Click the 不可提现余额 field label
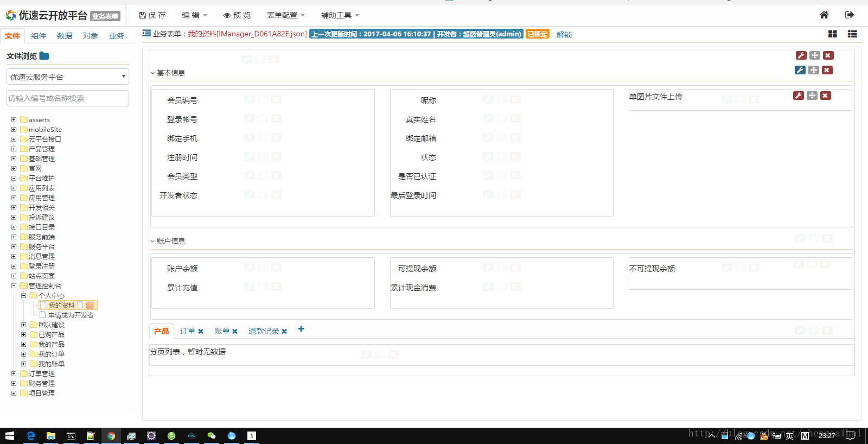The width and height of the screenshot is (868, 444). point(652,269)
